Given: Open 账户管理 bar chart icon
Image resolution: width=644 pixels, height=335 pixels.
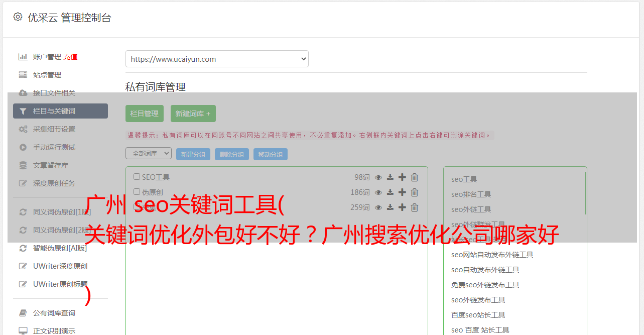Looking at the screenshot, I should 23,57.
